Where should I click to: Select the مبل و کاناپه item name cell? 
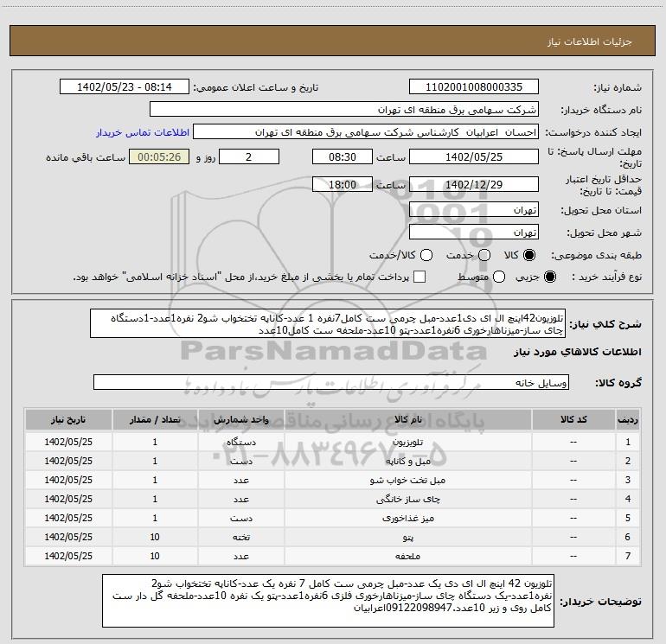pyautogui.click(x=407, y=461)
